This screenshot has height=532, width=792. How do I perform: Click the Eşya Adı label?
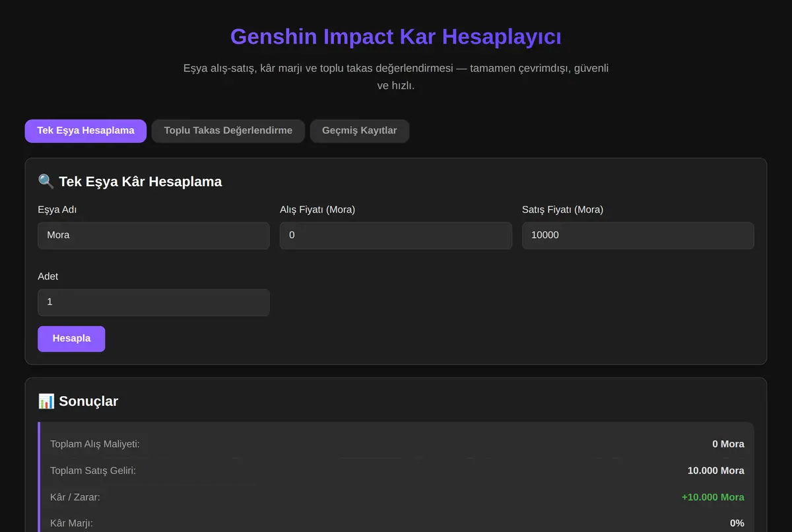point(57,210)
